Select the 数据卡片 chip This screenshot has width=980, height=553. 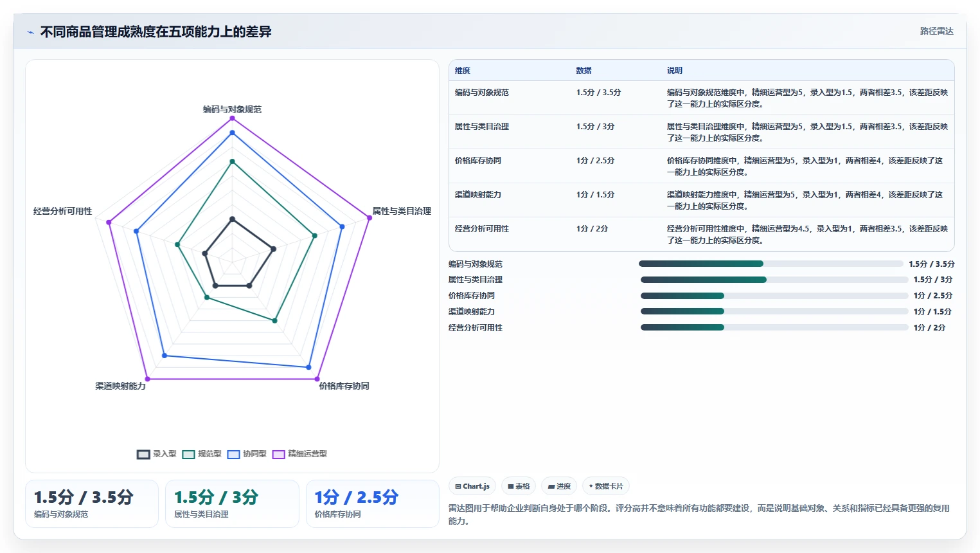tap(606, 486)
